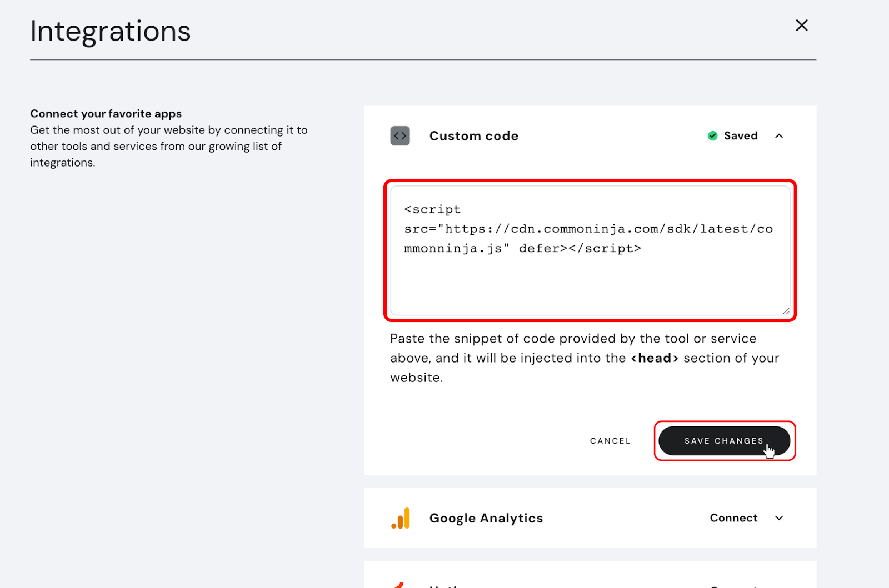The image size is (889, 588).
Task: Expand the Google Analytics section chevron
Action: coord(779,518)
